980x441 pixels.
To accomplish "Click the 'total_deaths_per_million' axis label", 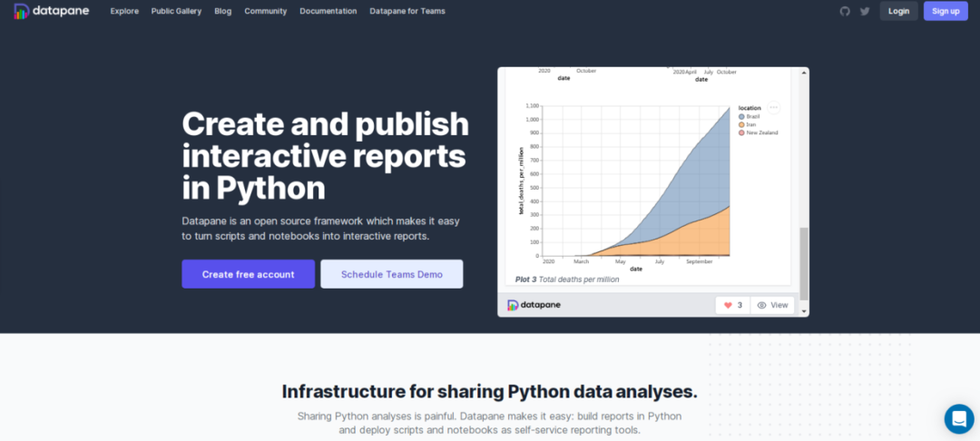I will [x=521, y=181].
